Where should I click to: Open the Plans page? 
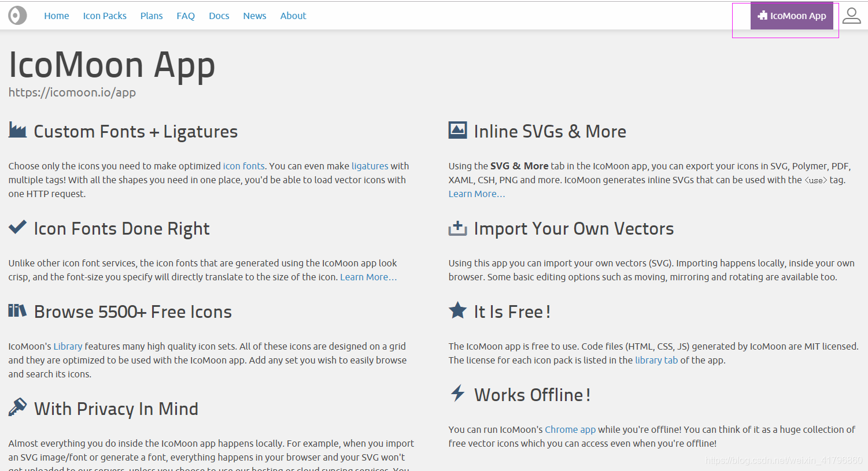point(152,16)
